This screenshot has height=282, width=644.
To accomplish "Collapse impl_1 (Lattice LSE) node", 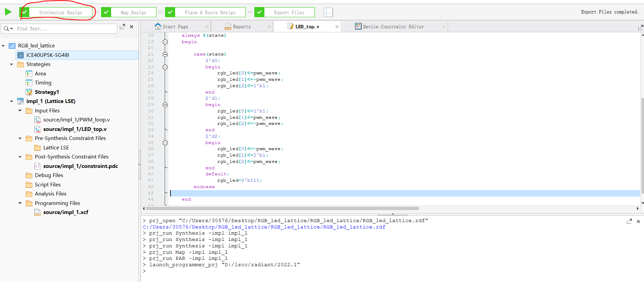I will point(11,101).
